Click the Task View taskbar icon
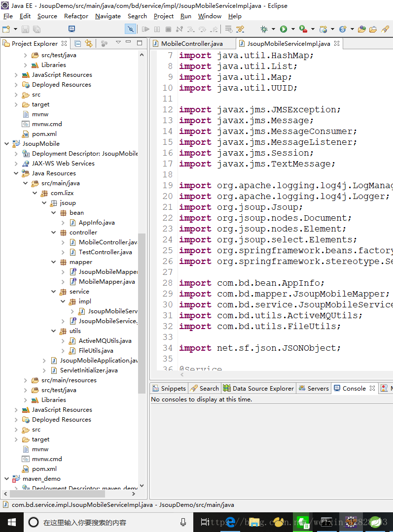 205,522
